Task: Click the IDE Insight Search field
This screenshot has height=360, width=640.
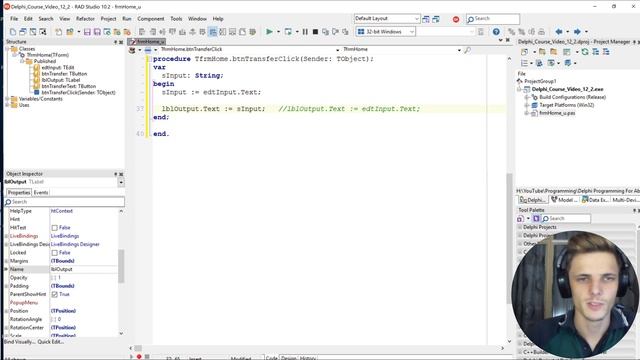Action: tap(493, 19)
